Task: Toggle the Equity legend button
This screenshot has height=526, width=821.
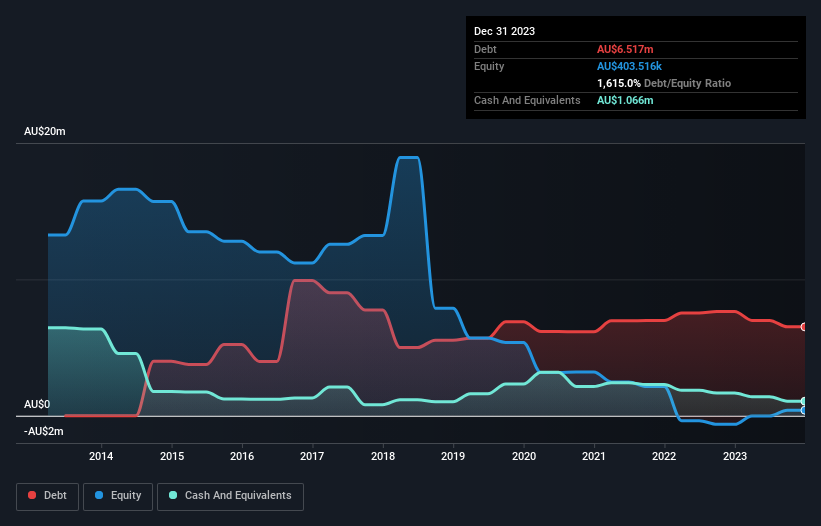Action: [118, 496]
